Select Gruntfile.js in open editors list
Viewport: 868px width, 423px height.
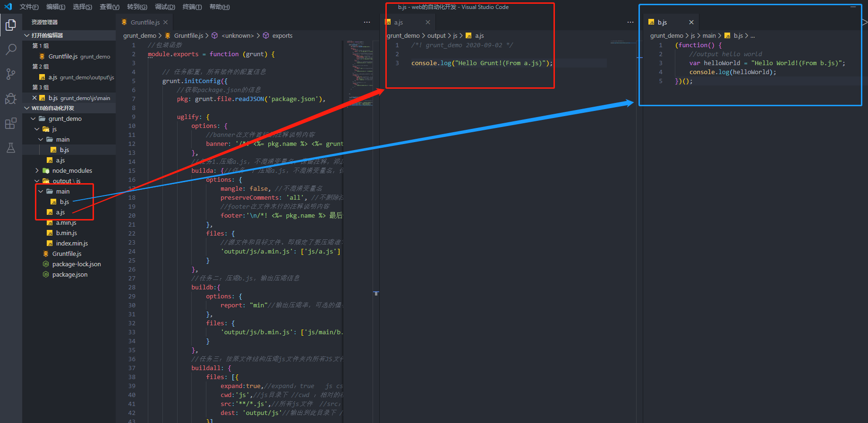click(x=69, y=56)
